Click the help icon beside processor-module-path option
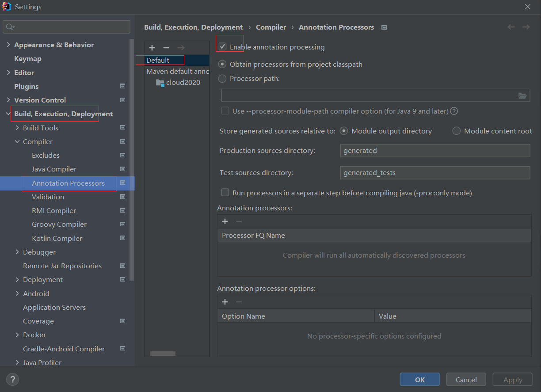Image resolution: width=541 pixels, height=392 pixels. (454, 111)
